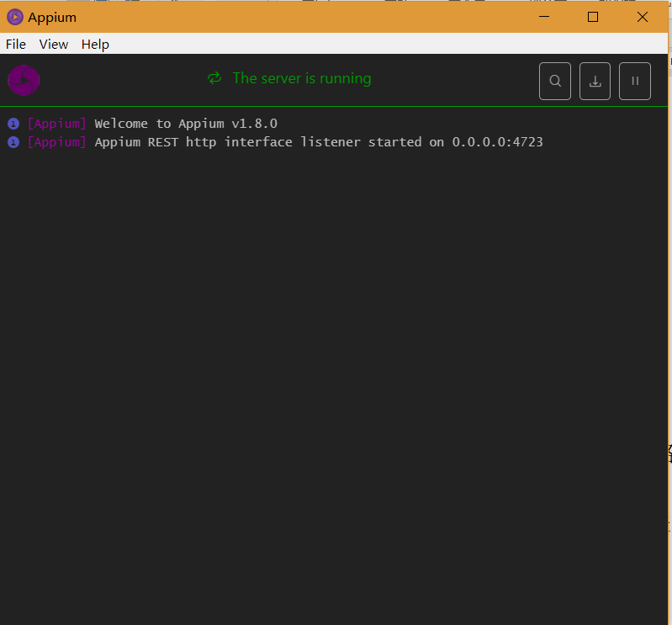Start Inspector Session with magnifier icon
672x625 pixels.
(x=554, y=81)
